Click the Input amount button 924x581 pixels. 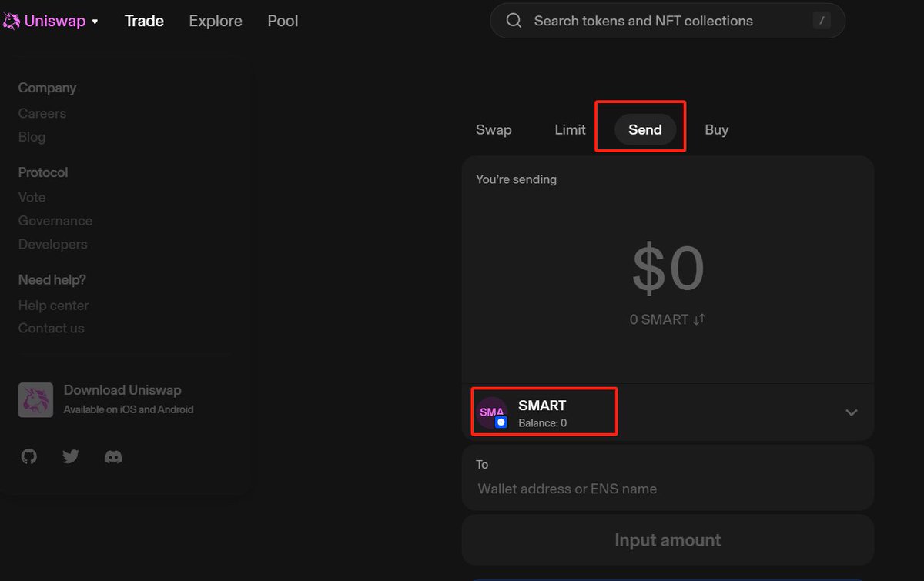pos(668,540)
